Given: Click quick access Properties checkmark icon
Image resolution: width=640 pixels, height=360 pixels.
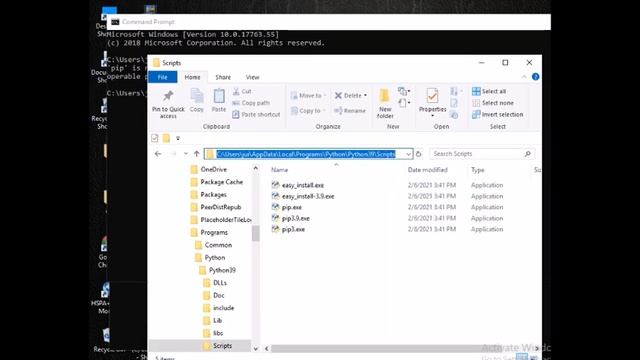Looking at the screenshot, I should coord(155,138).
